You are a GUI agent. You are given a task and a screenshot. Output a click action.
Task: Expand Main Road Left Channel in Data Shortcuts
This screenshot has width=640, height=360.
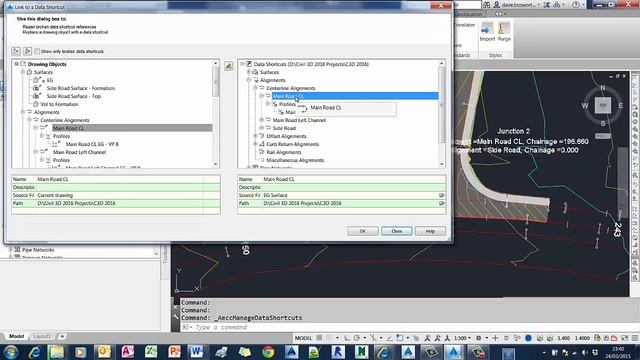coord(261,120)
